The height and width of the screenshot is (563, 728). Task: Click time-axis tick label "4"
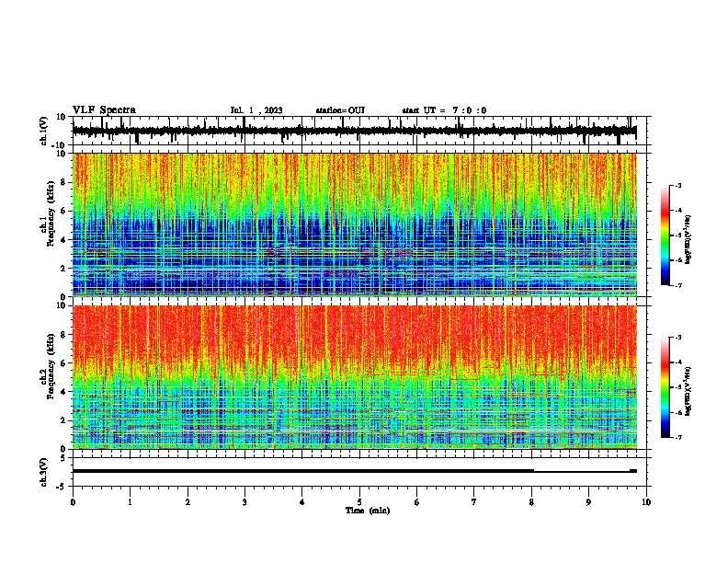(302, 502)
